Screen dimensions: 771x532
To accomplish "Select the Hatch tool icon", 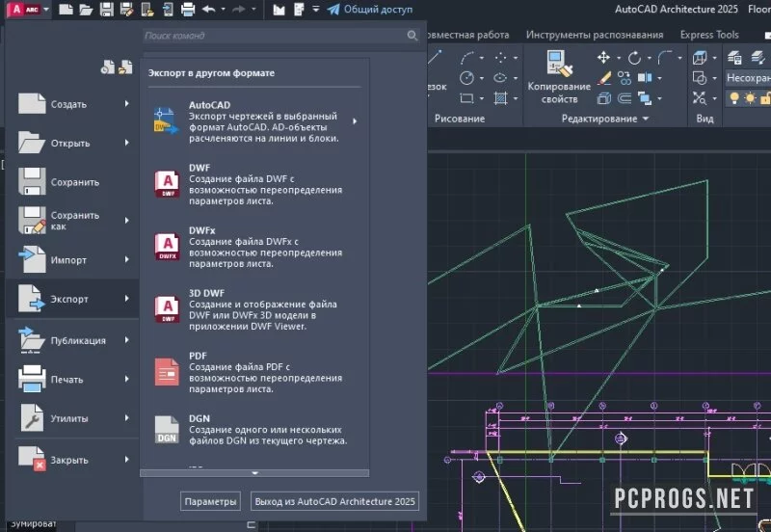I will click(500, 98).
